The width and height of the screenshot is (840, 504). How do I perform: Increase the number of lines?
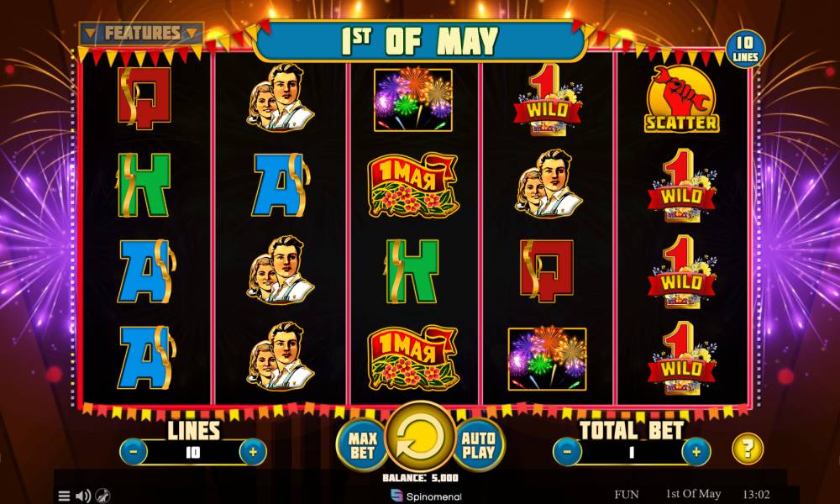point(253,452)
